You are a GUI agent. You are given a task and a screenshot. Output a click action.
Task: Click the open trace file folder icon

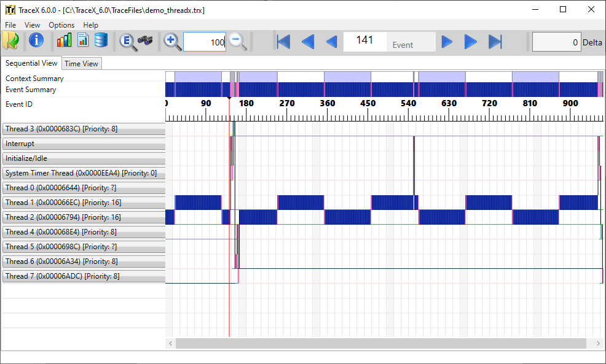[x=11, y=41]
